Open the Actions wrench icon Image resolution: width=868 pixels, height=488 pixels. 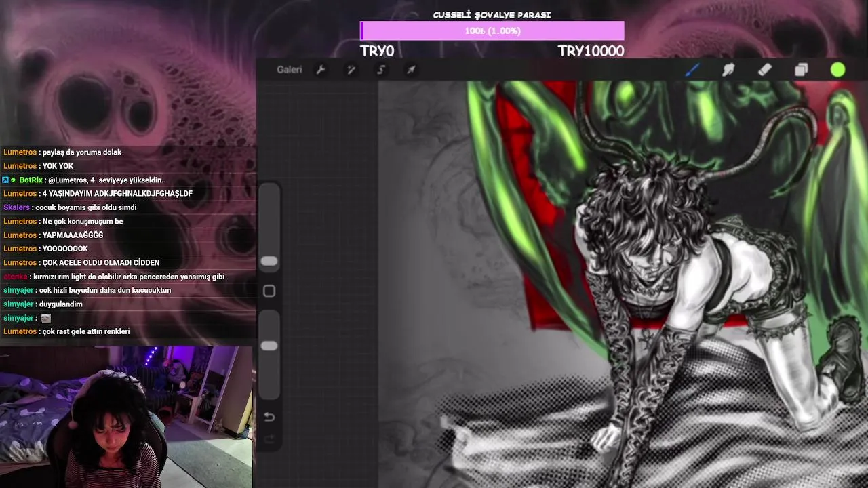(x=321, y=70)
